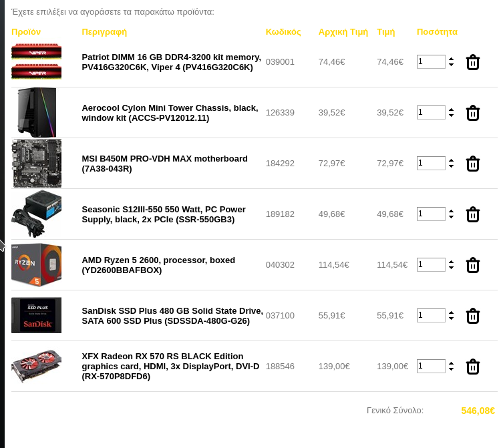This screenshot has height=448, width=501.
Task: Select product code 189182
Action: [x=280, y=214]
